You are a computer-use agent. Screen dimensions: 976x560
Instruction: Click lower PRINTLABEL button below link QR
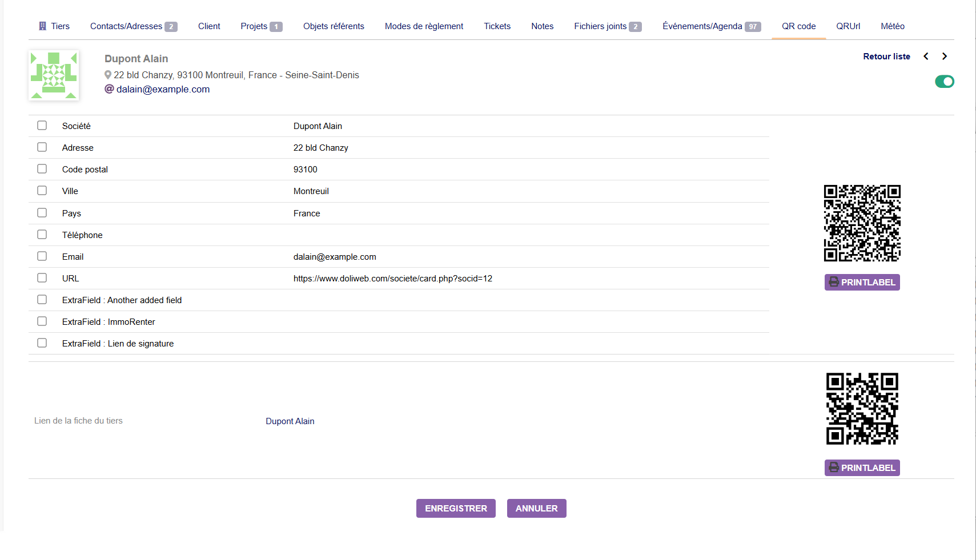pyautogui.click(x=862, y=468)
